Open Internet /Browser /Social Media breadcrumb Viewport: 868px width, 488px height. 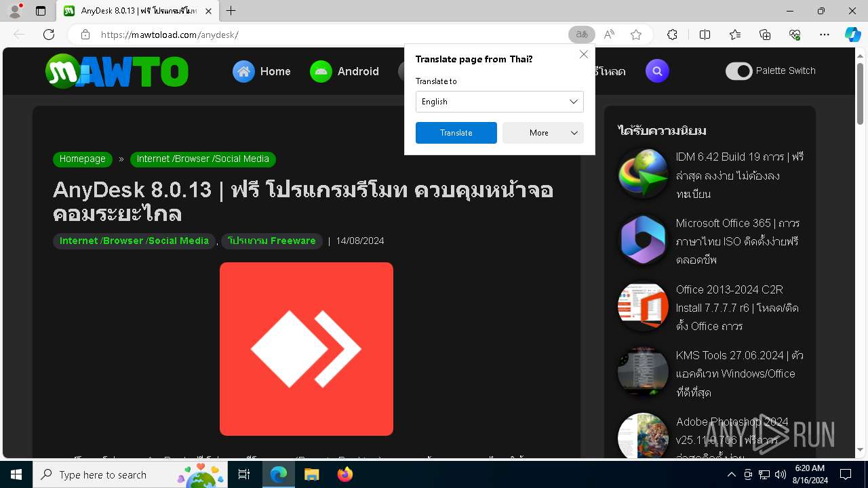[x=203, y=159]
